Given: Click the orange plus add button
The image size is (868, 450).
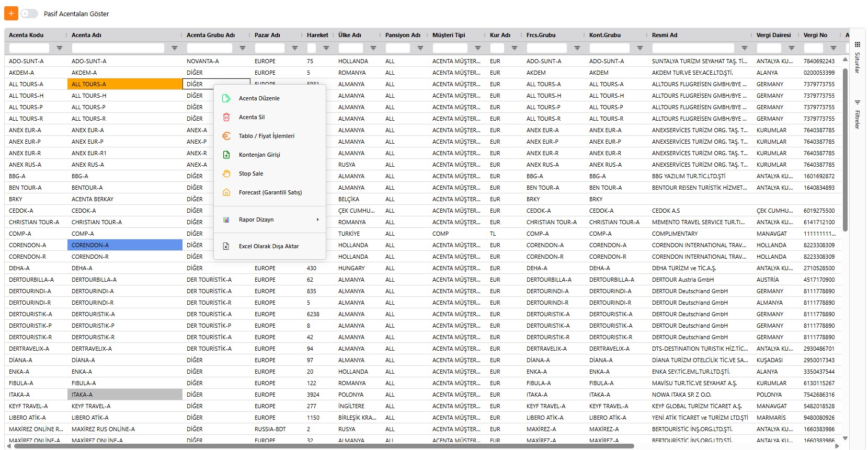Looking at the screenshot, I should [x=11, y=14].
